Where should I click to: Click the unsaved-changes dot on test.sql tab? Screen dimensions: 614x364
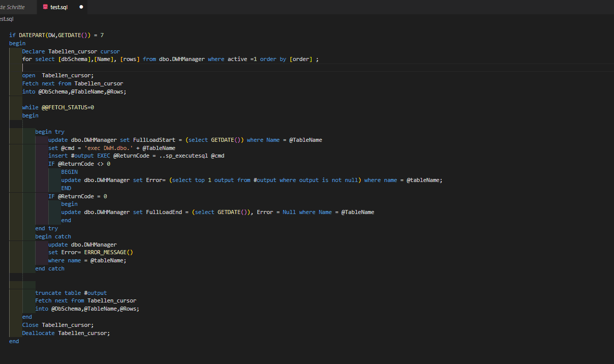pyautogui.click(x=81, y=7)
